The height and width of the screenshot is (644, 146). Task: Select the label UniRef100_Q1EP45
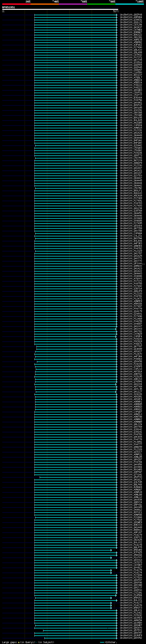click(131, 67)
